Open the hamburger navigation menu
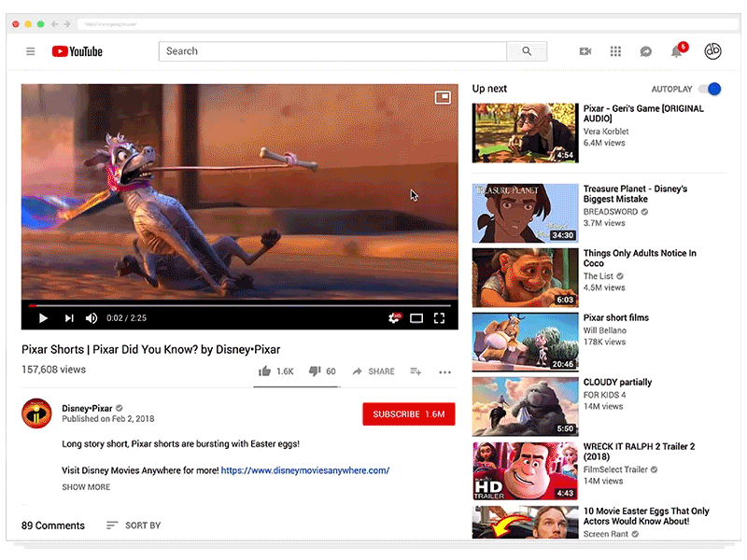 (31, 51)
